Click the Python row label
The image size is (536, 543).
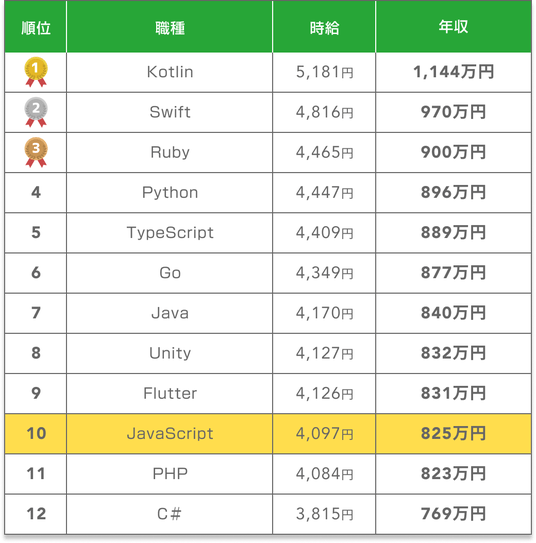click(170, 193)
